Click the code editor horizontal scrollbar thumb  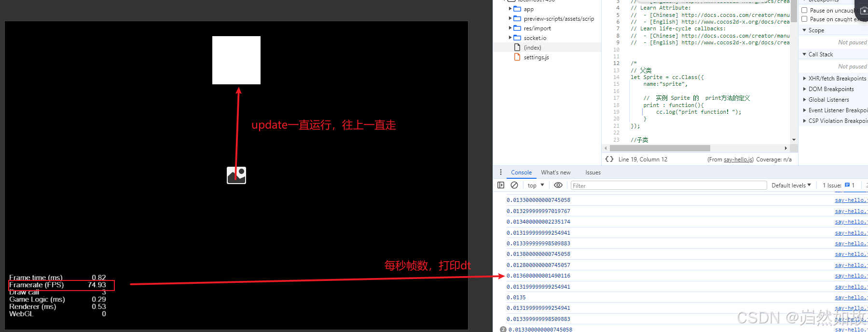click(659, 148)
